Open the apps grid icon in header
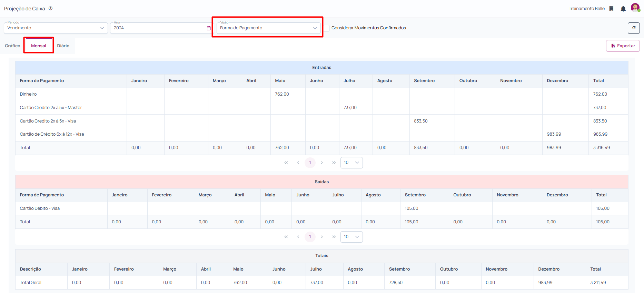644x293 pixels. [611, 9]
